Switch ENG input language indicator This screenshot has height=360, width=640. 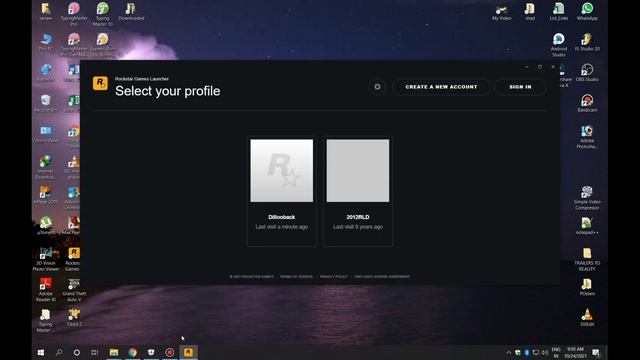tap(556, 353)
